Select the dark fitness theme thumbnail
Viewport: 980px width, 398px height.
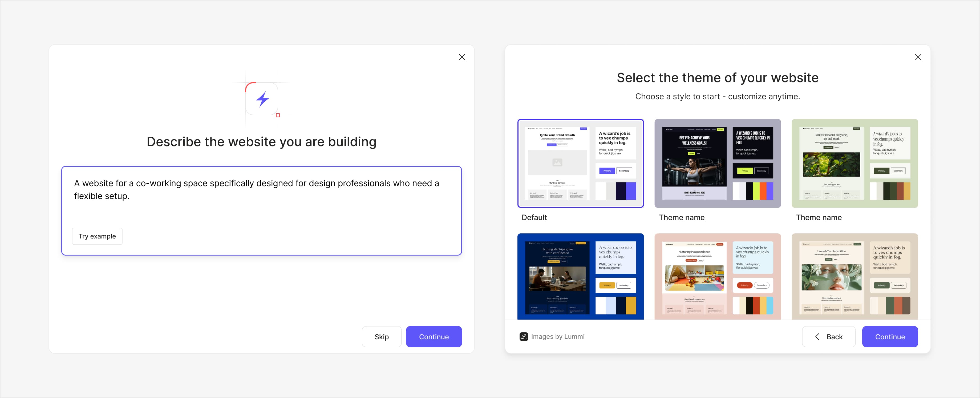(718, 163)
